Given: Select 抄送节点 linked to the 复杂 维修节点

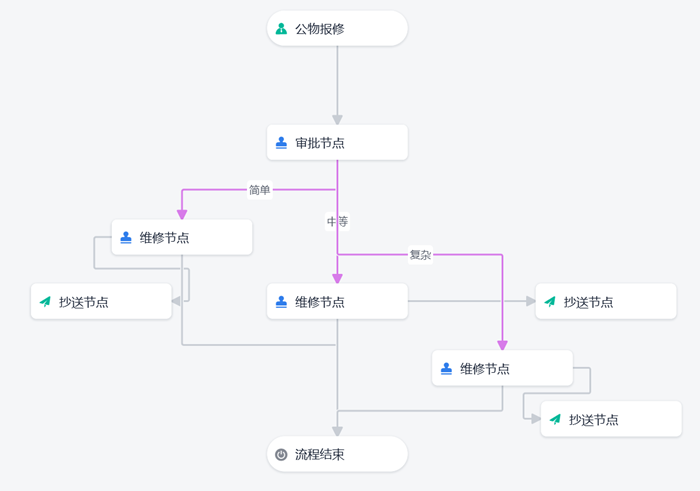Looking at the screenshot, I should (612, 420).
